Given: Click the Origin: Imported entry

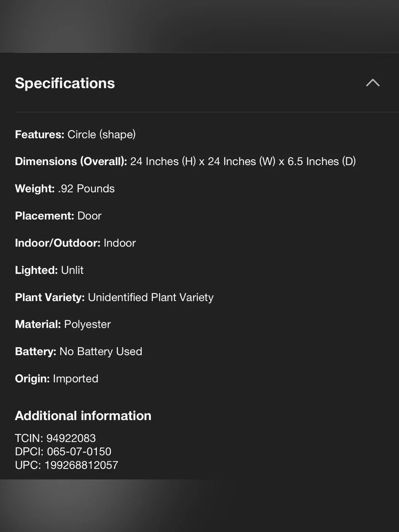Looking at the screenshot, I should 56,378.
